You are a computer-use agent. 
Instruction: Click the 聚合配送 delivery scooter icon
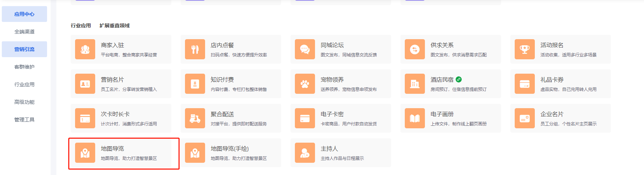coord(195,118)
